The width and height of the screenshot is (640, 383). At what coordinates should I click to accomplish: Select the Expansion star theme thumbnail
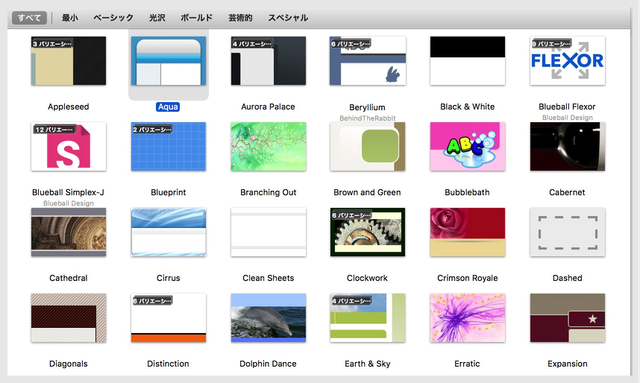click(567, 318)
